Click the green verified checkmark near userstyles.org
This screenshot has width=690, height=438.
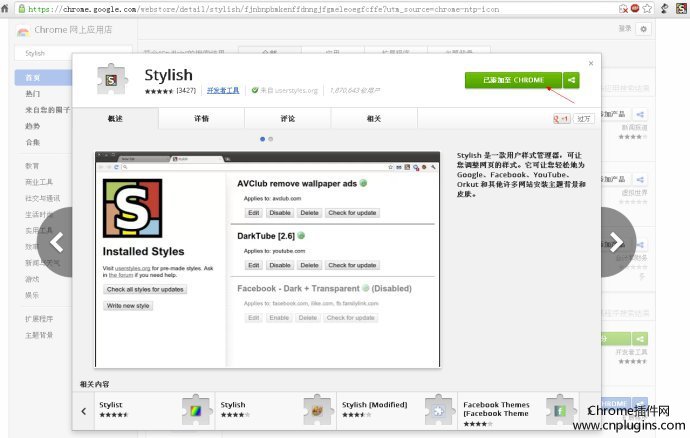pos(255,90)
